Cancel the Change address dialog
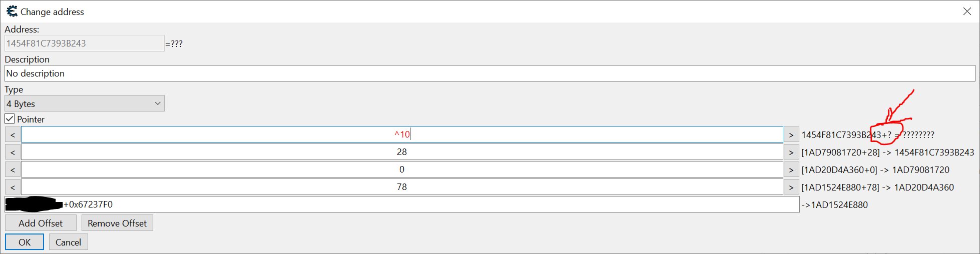Image resolution: width=980 pixels, height=254 pixels. click(68, 242)
